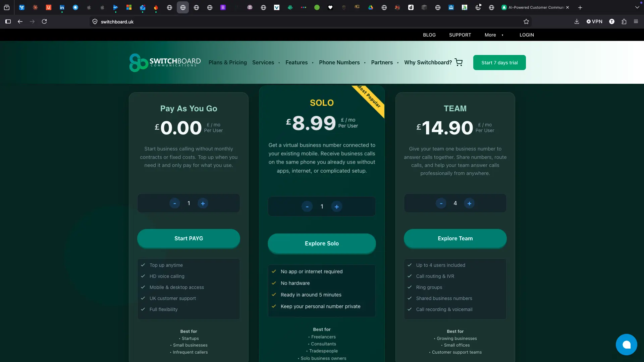Expand the Features menu
The height and width of the screenshot is (362, 644).
[x=300, y=62]
